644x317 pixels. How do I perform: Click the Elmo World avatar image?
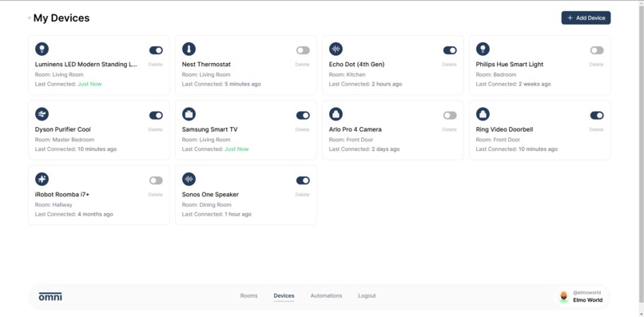point(564,296)
